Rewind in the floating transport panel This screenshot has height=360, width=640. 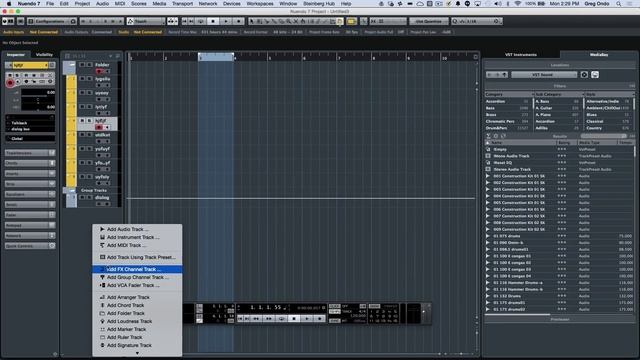tap(256, 318)
